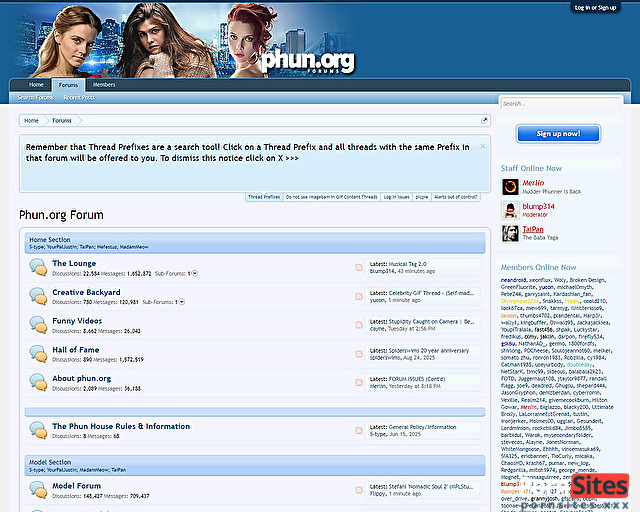Open Recent Posts sub-navigation link
The height and width of the screenshot is (512, 640).
(x=79, y=98)
